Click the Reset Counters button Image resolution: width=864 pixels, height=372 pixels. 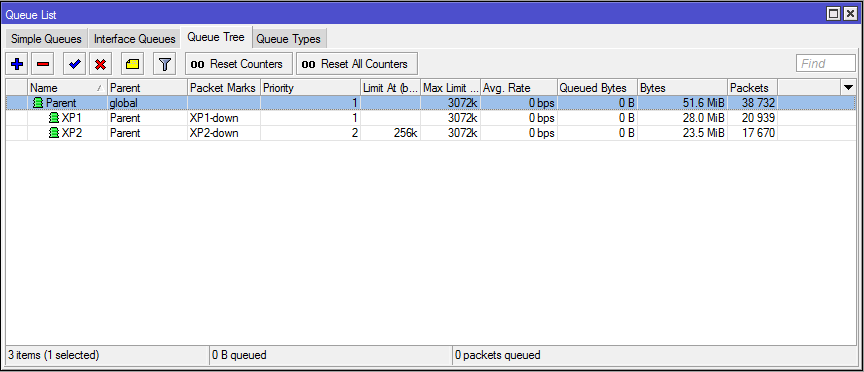pyautogui.click(x=239, y=64)
